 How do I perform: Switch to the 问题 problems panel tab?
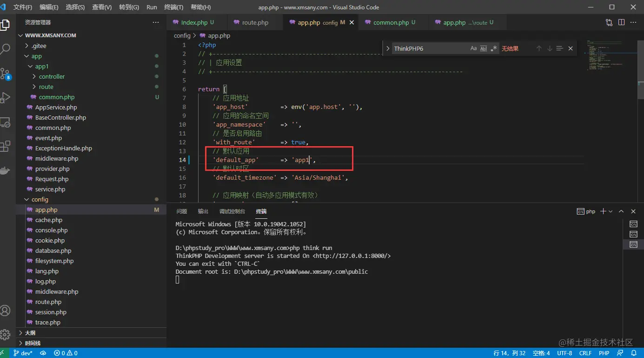tap(182, 211)
